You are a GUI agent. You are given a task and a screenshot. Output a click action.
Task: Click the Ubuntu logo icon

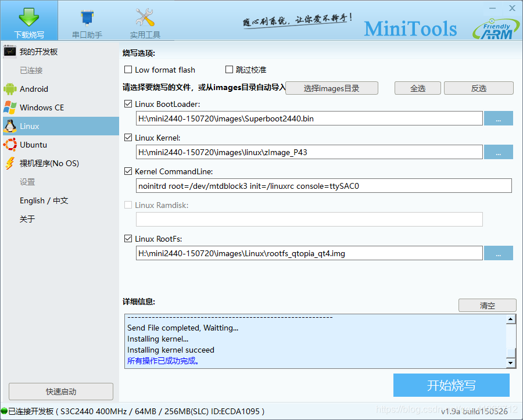point(10,145)
